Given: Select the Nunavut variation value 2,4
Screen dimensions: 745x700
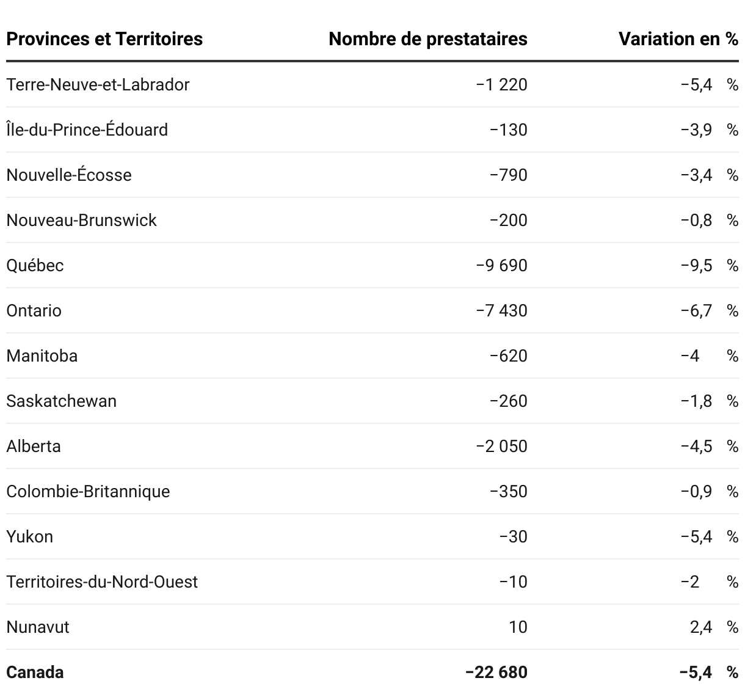Looking at the screenshot, I should click(x=701, y=627).
